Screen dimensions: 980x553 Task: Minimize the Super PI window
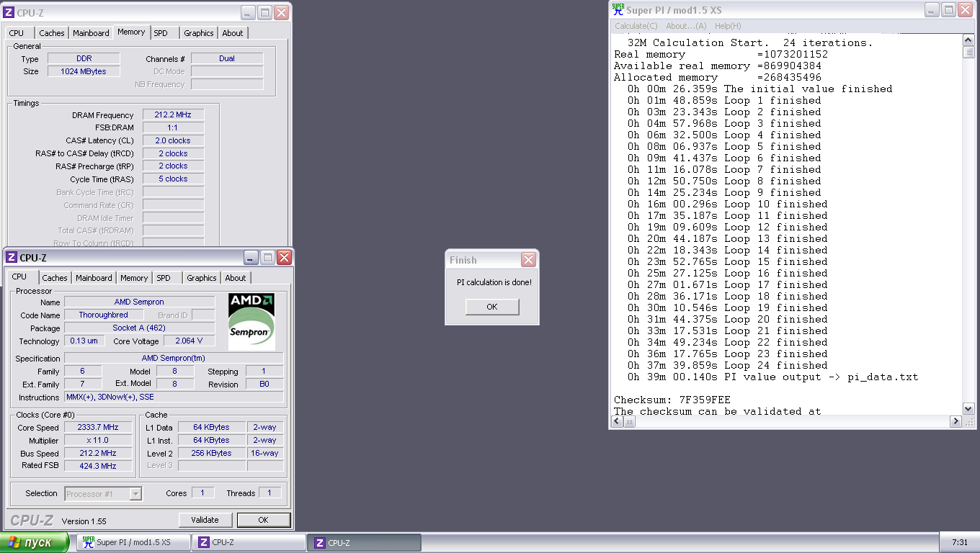click(932, 9)
